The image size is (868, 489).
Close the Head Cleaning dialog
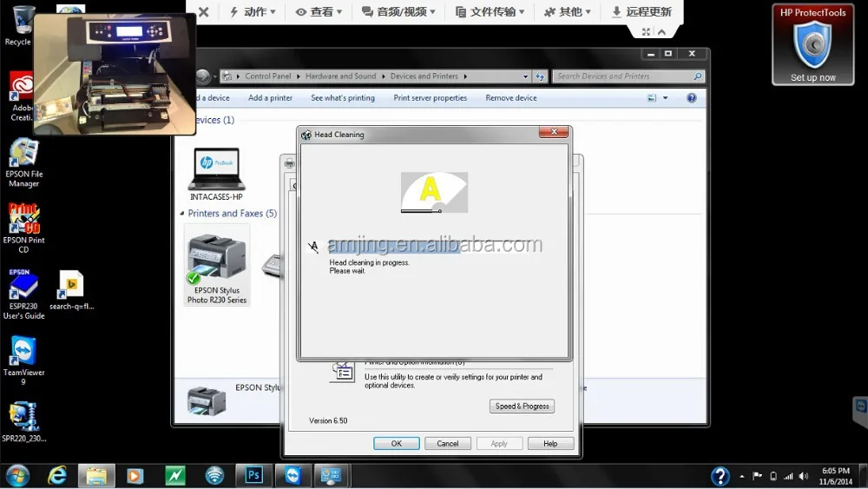[x=554, y=132]
